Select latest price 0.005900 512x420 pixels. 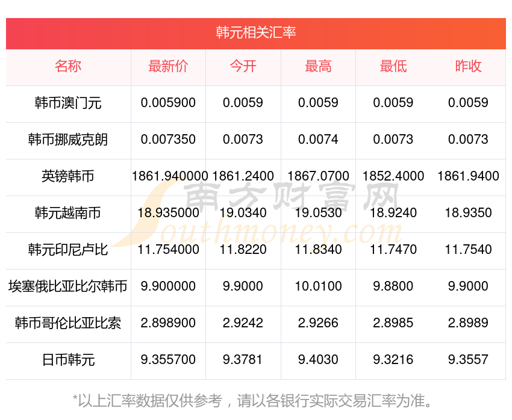[168, 103]
